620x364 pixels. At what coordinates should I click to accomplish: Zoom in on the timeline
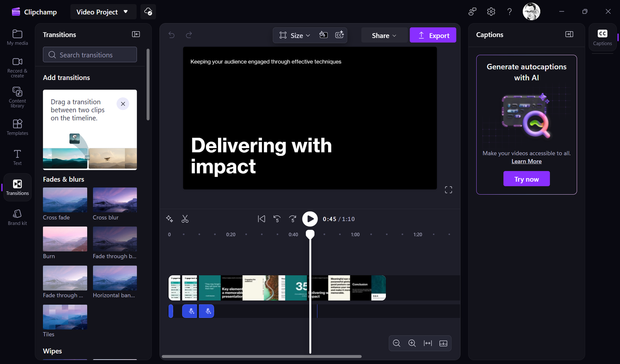[412, 343]
